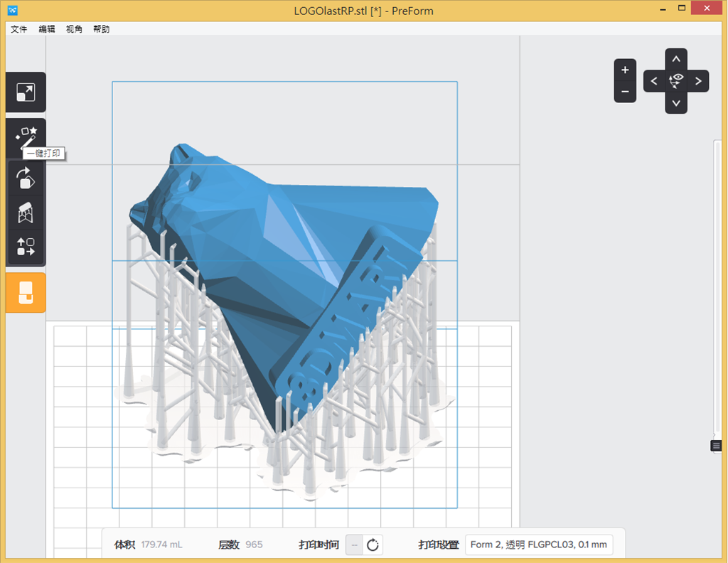This screenshot has width=728, height=563.
Task: Open the orientation tool
Action: point(26,179)
